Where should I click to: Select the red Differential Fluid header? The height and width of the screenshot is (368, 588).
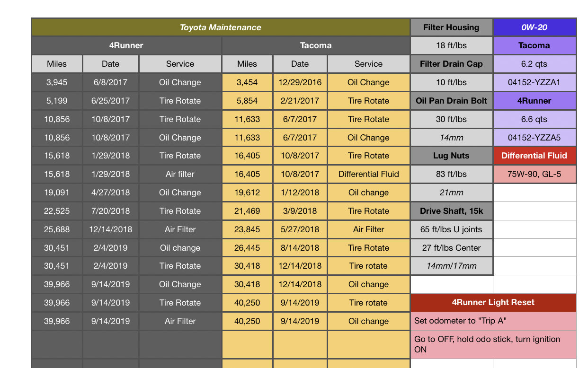(535, 156)
